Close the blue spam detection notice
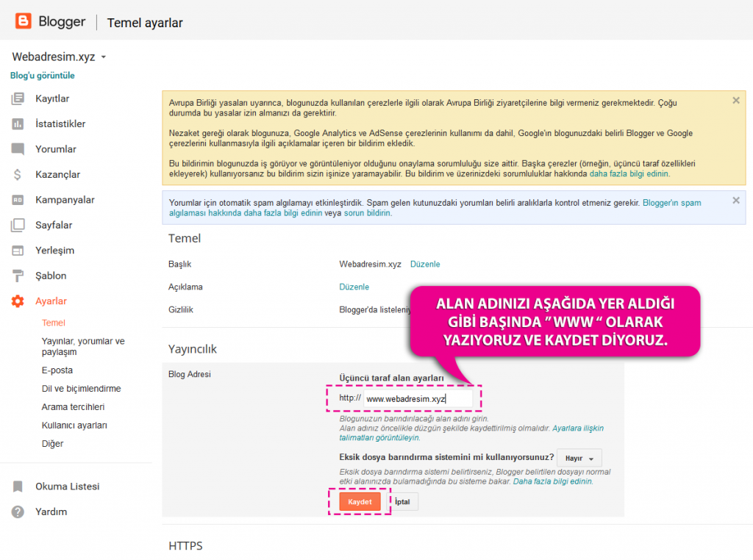The height and width of the screenshot is (560, 753). [x=735, y=200]
